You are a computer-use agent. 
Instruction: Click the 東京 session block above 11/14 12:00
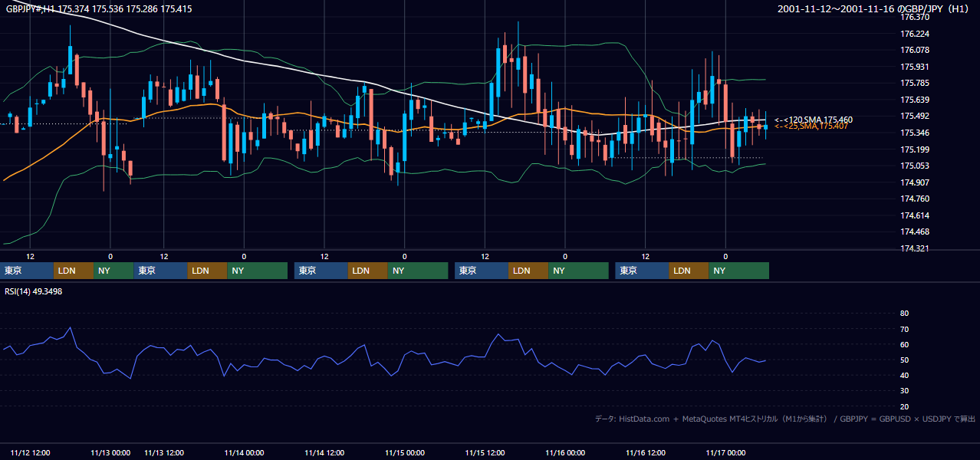coord(321,271)
